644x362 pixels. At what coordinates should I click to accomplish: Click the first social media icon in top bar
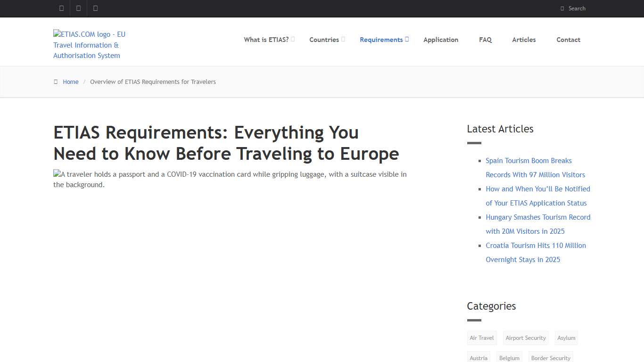(61, 8)
